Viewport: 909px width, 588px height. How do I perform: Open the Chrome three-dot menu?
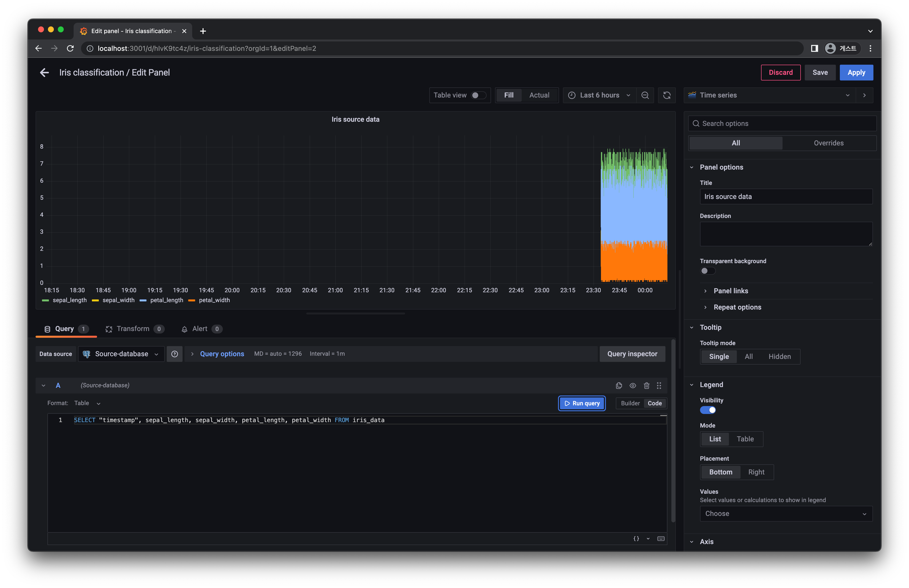(x=870, y=48)
